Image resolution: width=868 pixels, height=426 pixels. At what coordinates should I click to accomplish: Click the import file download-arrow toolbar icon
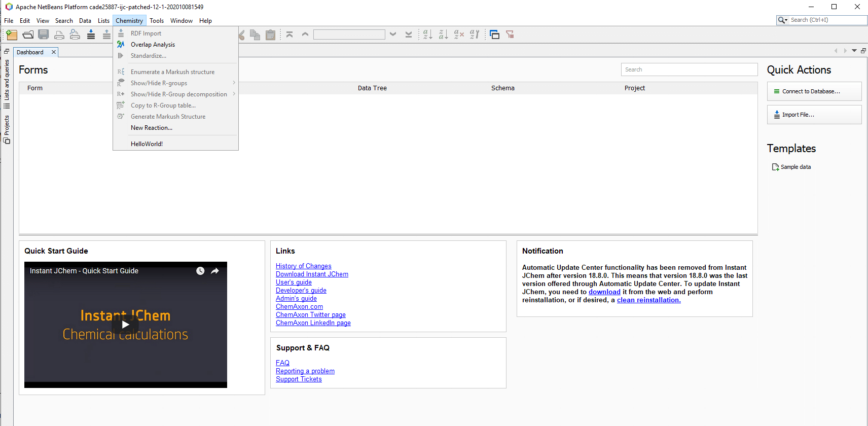91,34
